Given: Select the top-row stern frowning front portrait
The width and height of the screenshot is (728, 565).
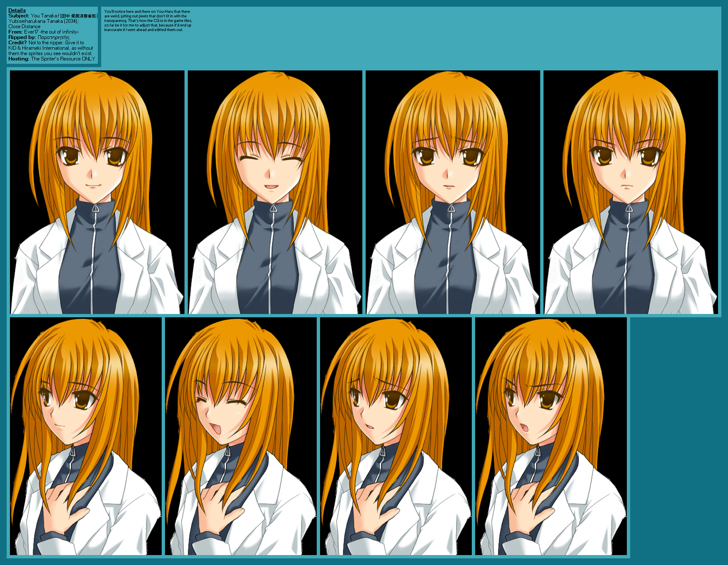Looking at the screenshot, I should 631,192.
